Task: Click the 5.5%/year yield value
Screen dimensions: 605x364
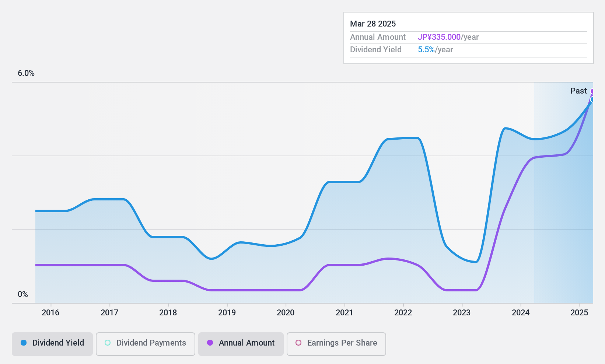Action: point(435,50)
